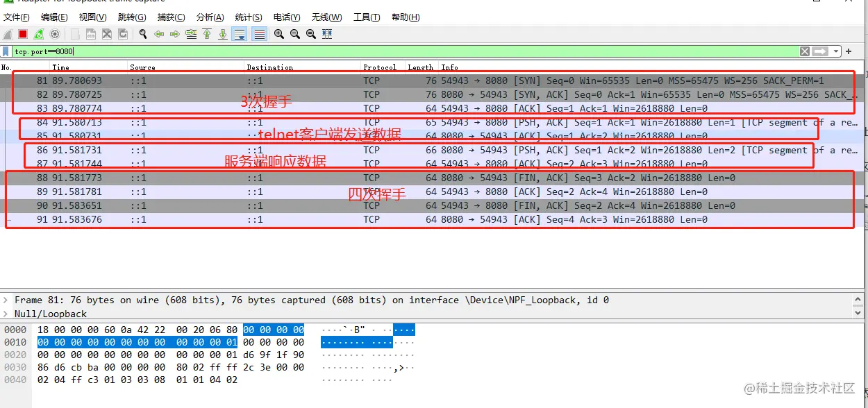This screenshot has height=408, width=868.
Task: Select packet 86 PSH, ACK row
Action: coord(431,150)
